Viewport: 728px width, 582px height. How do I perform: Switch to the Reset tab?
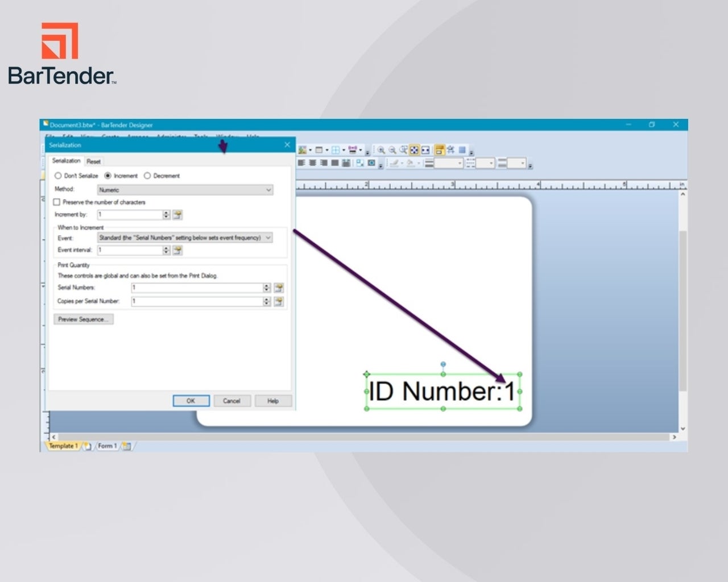[93, 161]
